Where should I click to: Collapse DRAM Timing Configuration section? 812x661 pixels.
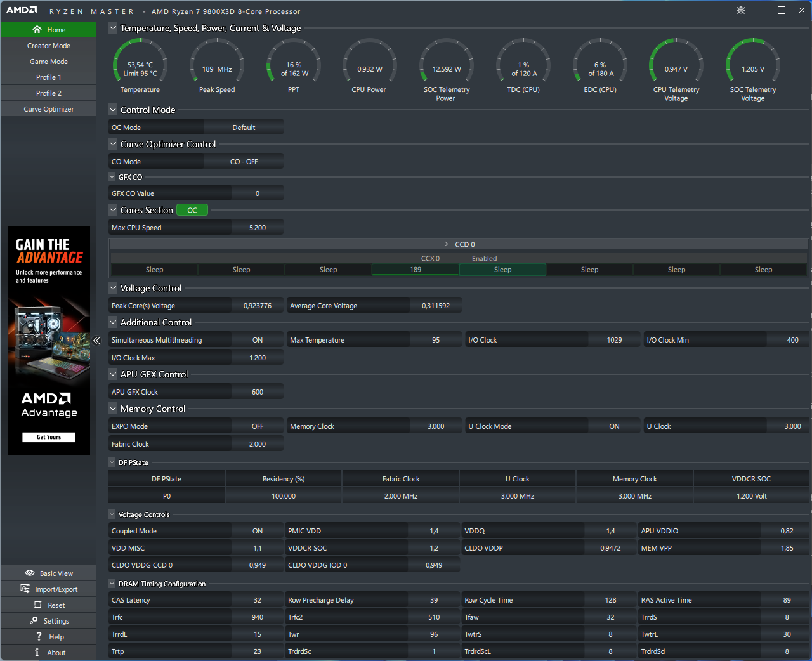[112, 584]
